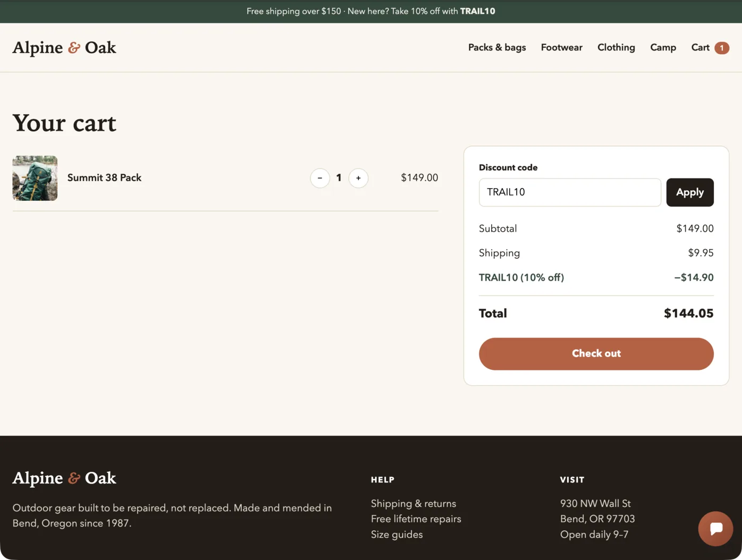742x560 pixels.
Task: Click the Alpine & Oak header logo
Action: pos(64,47)
